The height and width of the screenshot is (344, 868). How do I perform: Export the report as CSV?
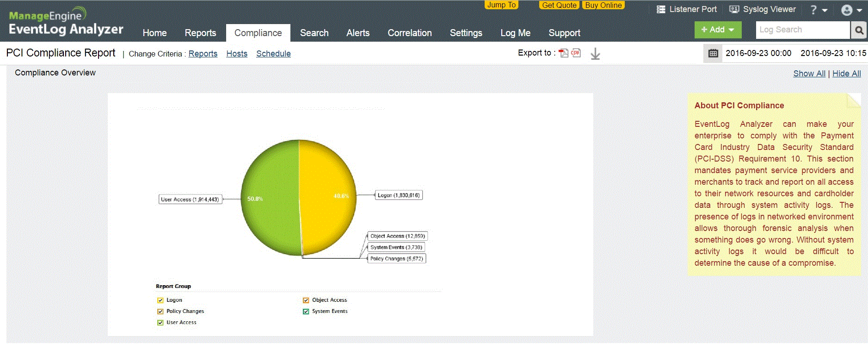[x=575, y=53]
